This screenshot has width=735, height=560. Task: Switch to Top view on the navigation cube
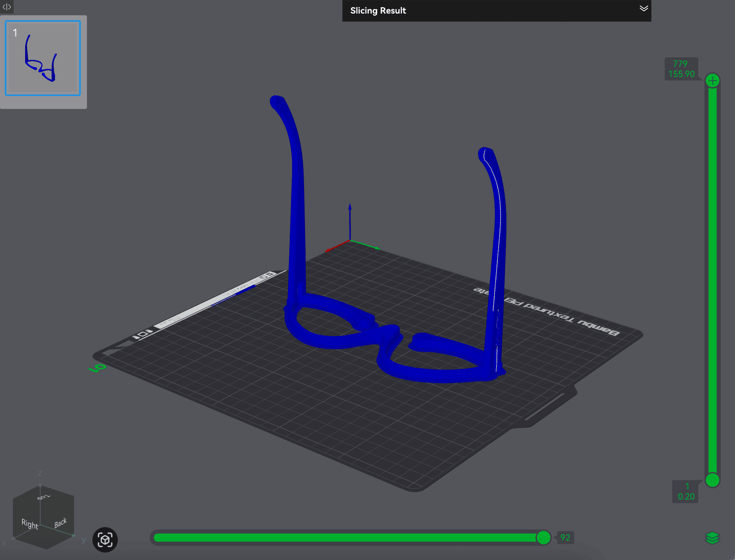tap(44, 497)
